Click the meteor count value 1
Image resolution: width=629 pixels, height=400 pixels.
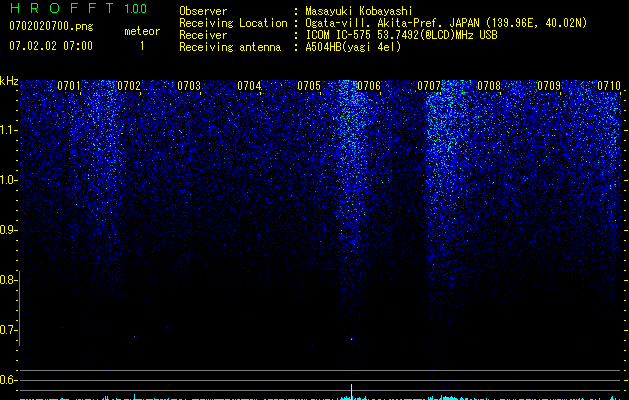coord(142,46)
